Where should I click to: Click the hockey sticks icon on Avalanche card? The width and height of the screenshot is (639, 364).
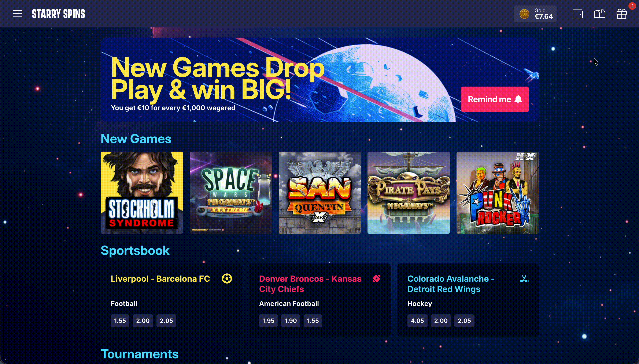pyautogui.click(x=524, y=278)
